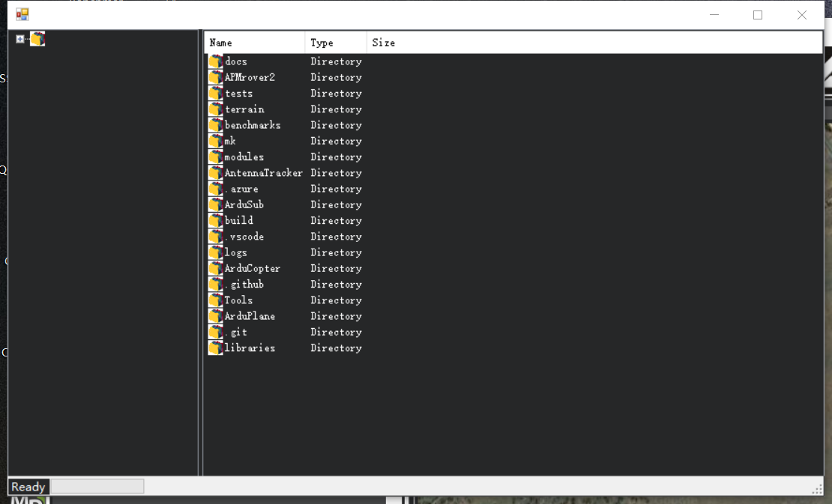Image resolution: width=832 pixels, height=504 pixels.
Task: Click the terrain folder icon
Action: point(215,109)
